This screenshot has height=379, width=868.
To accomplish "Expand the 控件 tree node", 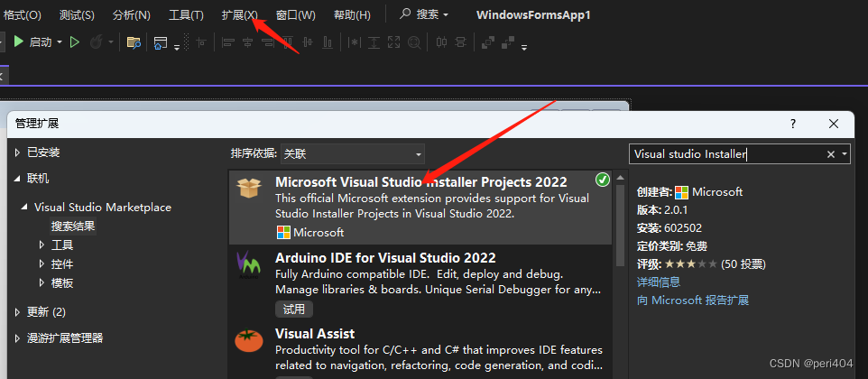I will pyautogui.click(x=42, y=263).
